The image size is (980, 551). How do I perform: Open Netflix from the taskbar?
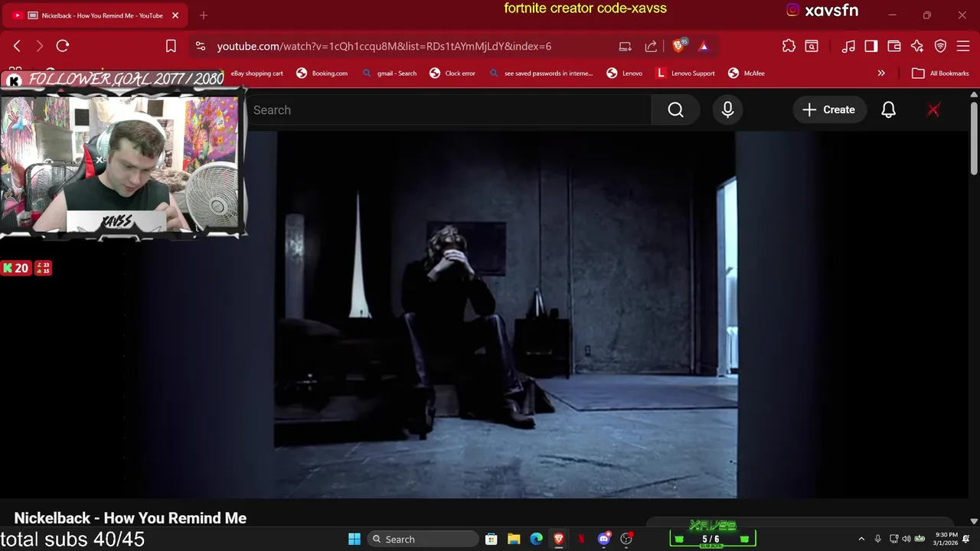click(581, 539)
